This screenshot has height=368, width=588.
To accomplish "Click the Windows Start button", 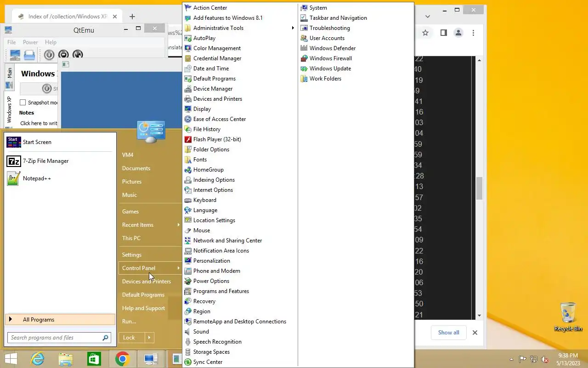I will (11, 359).
